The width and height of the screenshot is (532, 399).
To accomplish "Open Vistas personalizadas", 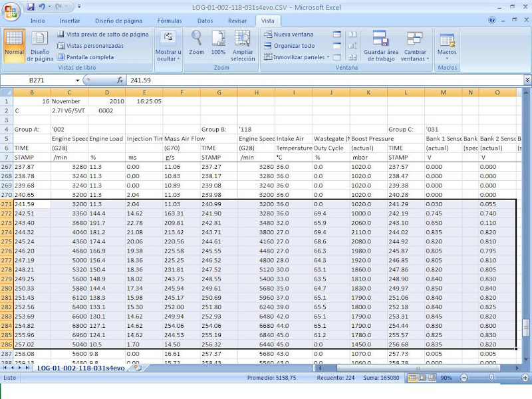I will [x=90, y=46].
